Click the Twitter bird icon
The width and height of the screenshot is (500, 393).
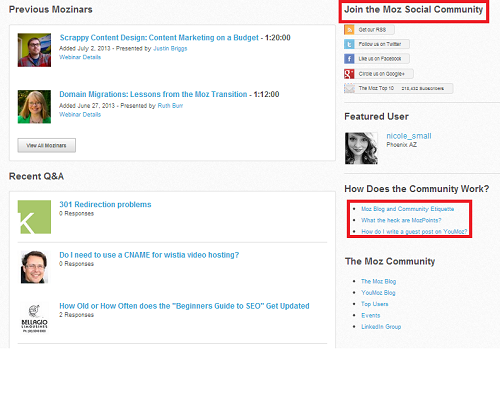pos(349,44)
